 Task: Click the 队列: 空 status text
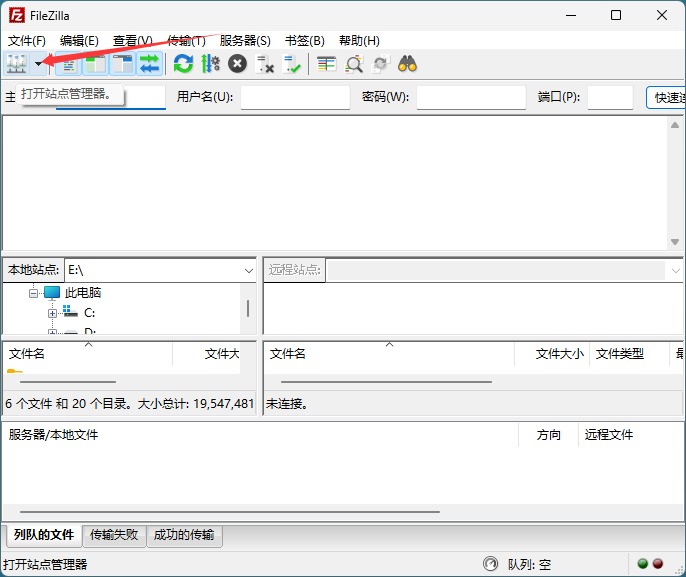pyautogui.click(x=529, y=564)
